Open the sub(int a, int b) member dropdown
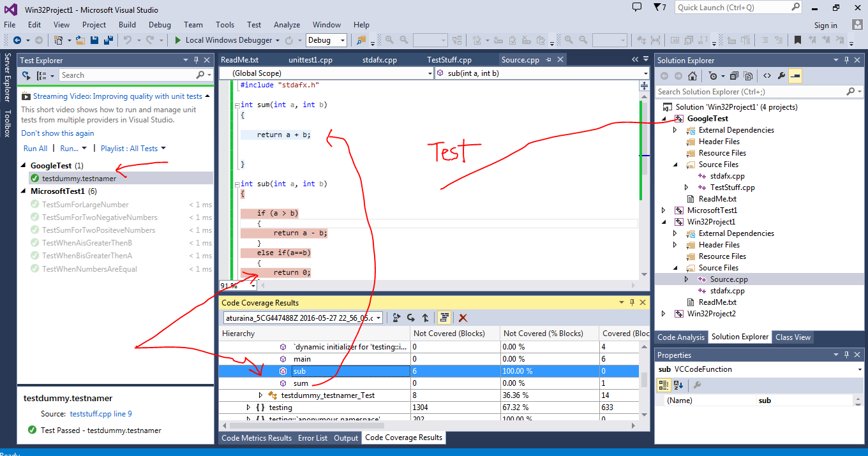This screenshot has height=456, width=868. click(542, 73)
